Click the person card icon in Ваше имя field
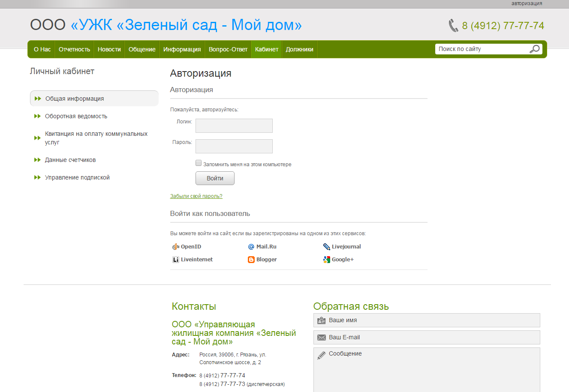This screenshot has height=392, width=569. tap(321, 320)
